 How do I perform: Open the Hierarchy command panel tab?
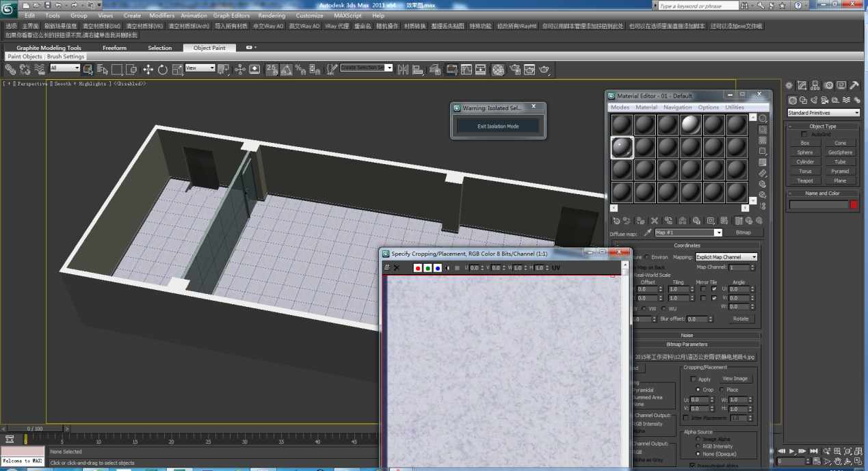click(815, 85)
